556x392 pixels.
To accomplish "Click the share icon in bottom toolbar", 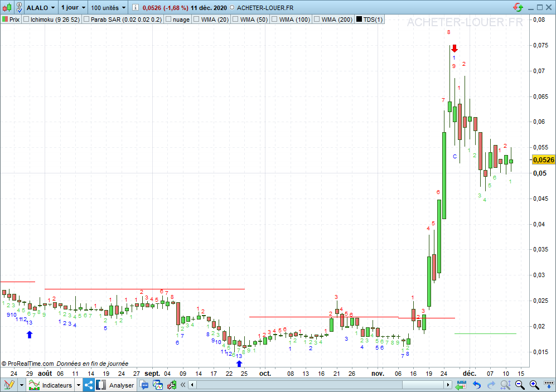I will [x=89, y=385].
